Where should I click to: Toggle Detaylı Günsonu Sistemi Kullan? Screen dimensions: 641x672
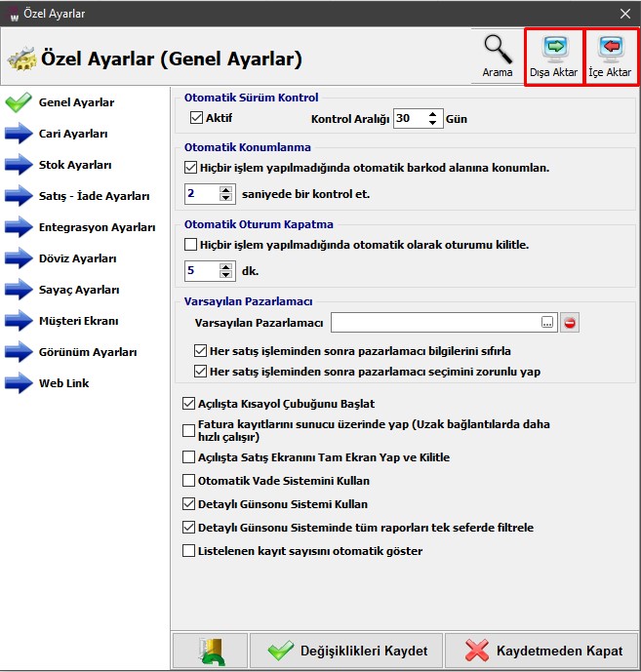188,504
